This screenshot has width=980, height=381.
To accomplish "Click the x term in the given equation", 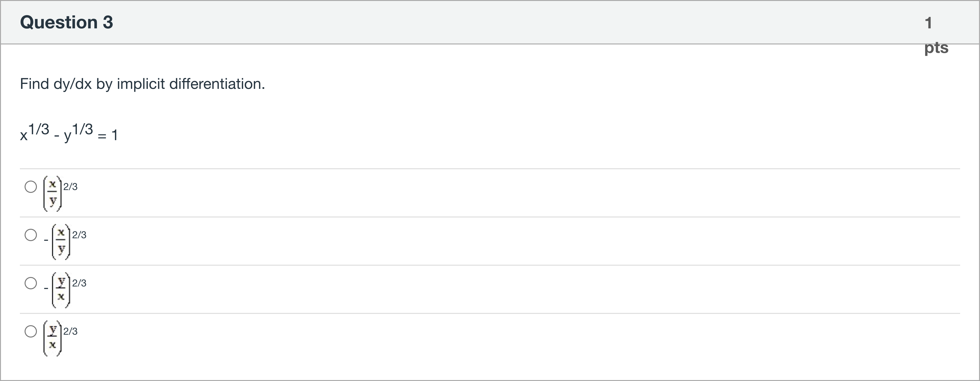I will [24, 136].
